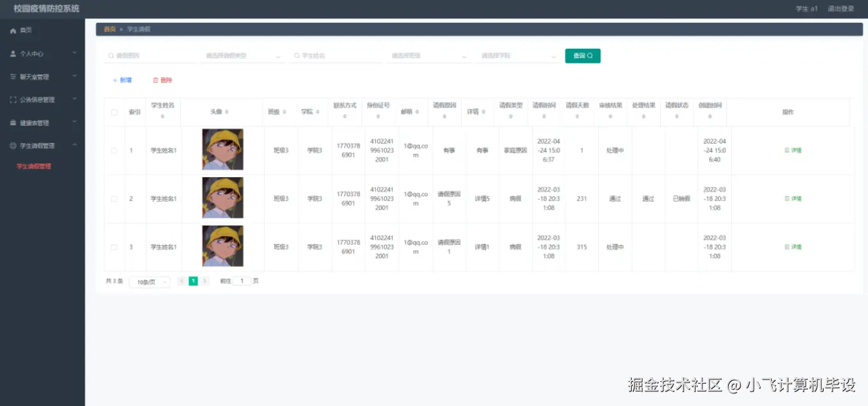Click the 首页 breadcrumb link
The image size is (868, 406).
pyautogui.click(x=110, y=29)
